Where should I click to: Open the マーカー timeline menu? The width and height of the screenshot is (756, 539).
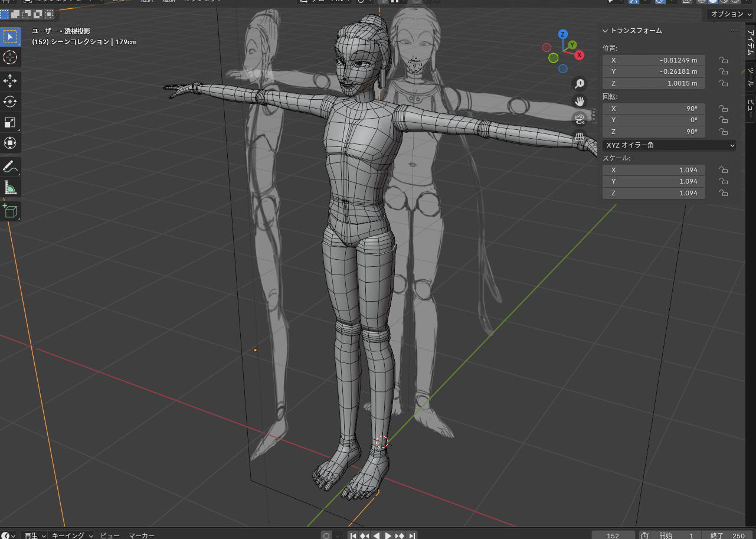pos(142,535)
